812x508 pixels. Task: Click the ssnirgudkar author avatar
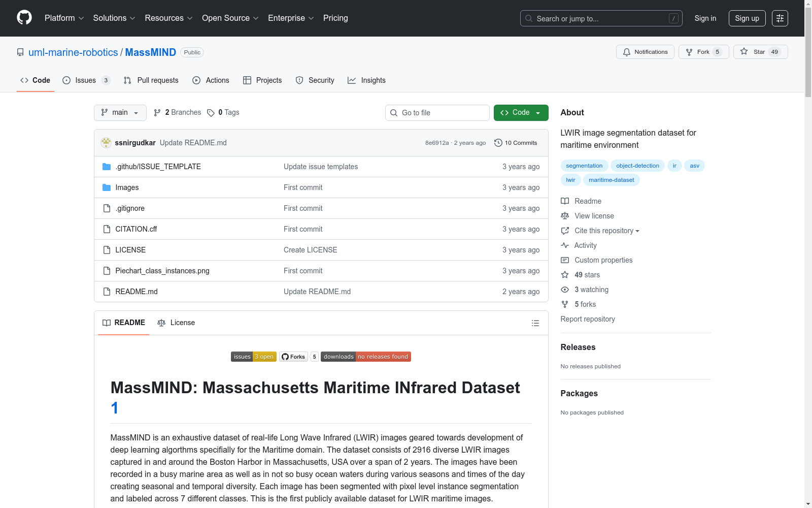pyautogui.click(x=106, y=143)
